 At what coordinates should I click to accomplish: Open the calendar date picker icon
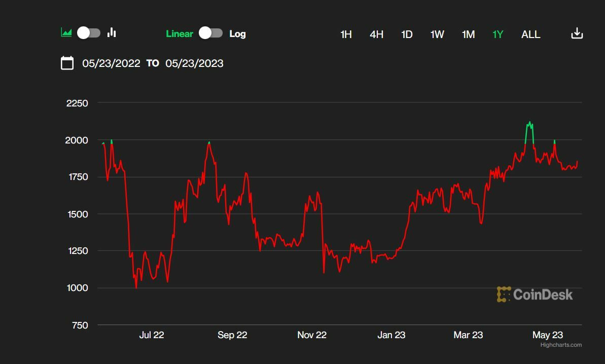click(67, 63)
